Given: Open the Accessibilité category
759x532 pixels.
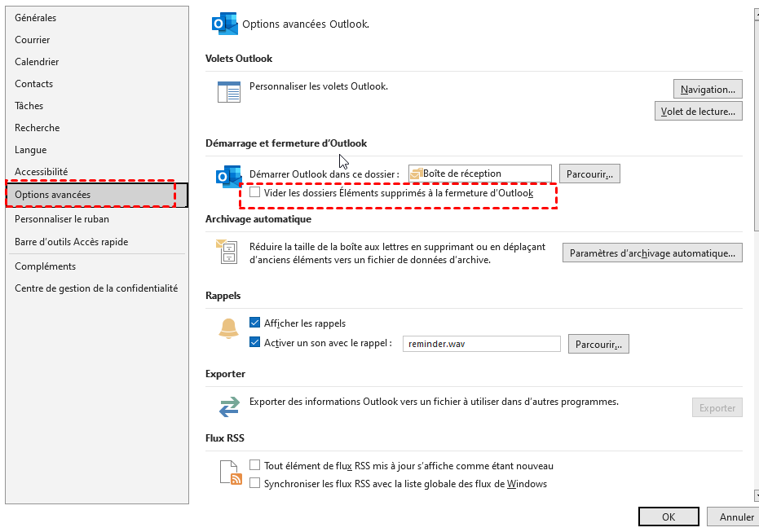Looking at the screenshot, I should point(97,172).
